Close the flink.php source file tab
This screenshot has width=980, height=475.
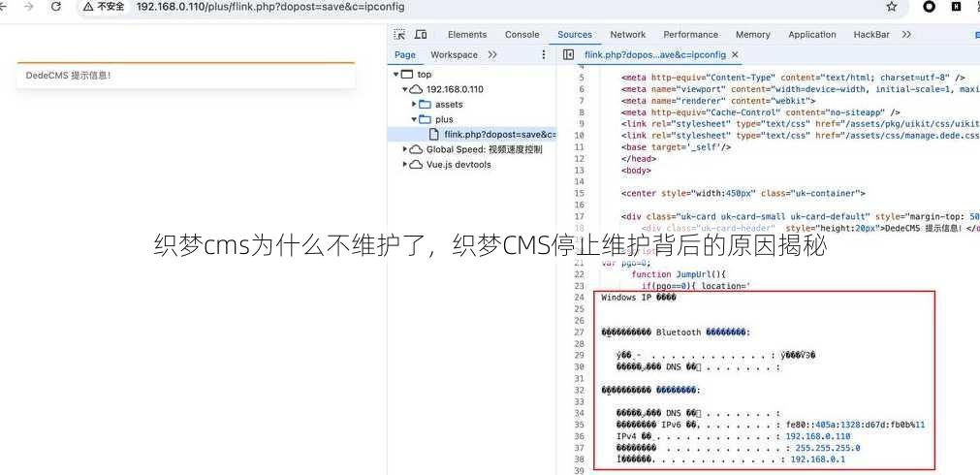735,55
